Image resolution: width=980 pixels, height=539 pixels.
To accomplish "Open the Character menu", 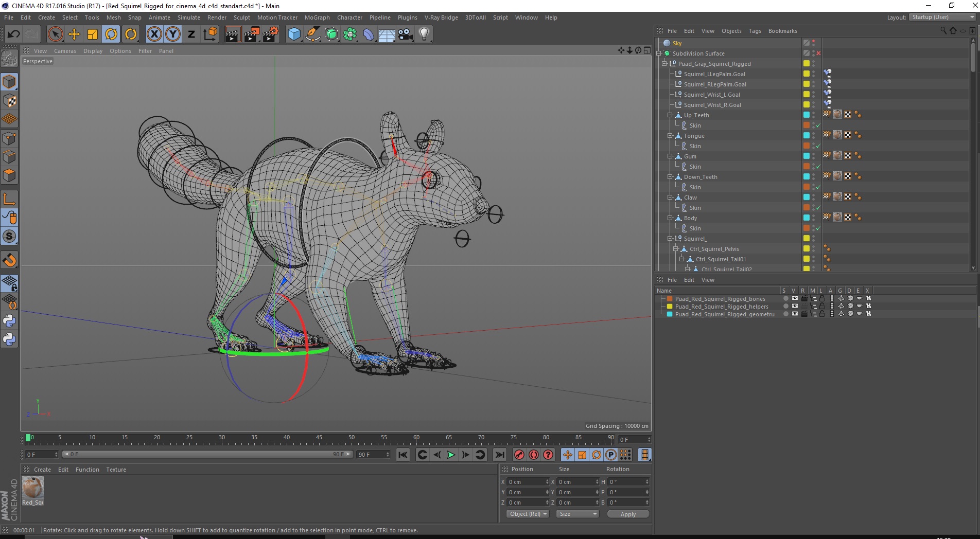I will [x=349, y=17].
